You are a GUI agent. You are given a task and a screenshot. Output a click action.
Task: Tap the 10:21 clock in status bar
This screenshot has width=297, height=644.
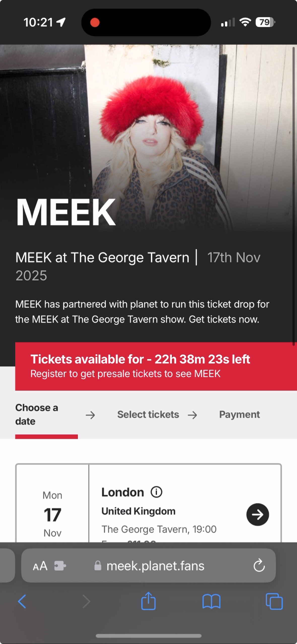point(38,22)
